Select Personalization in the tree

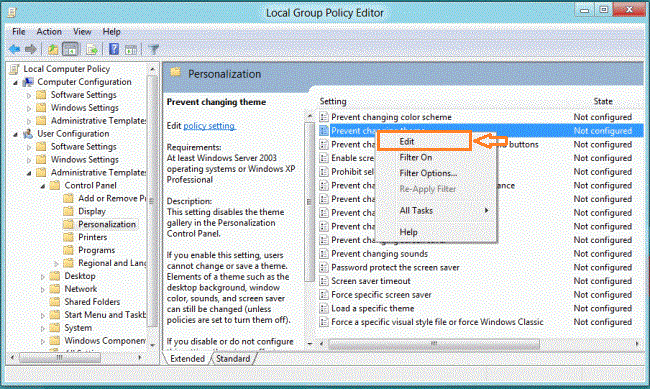click(x=107, y=224)
